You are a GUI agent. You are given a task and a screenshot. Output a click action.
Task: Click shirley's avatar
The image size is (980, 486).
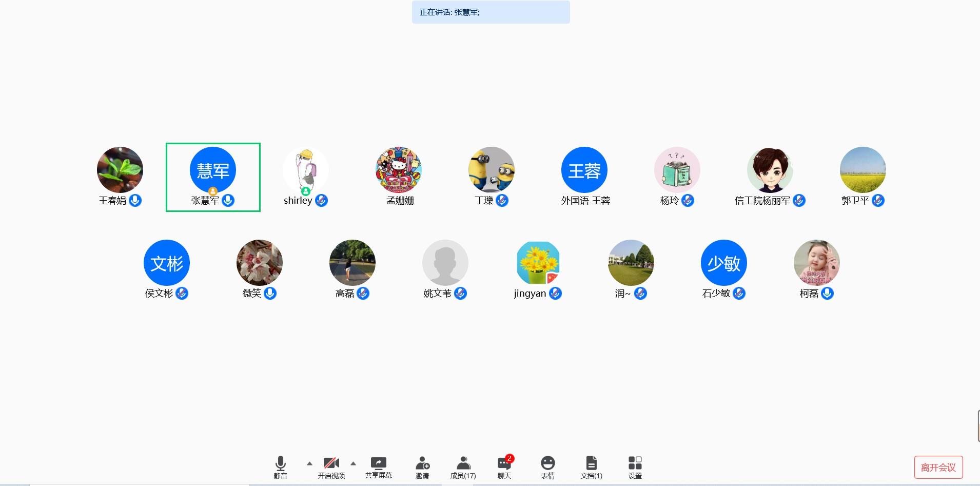(x=306, y=170)
